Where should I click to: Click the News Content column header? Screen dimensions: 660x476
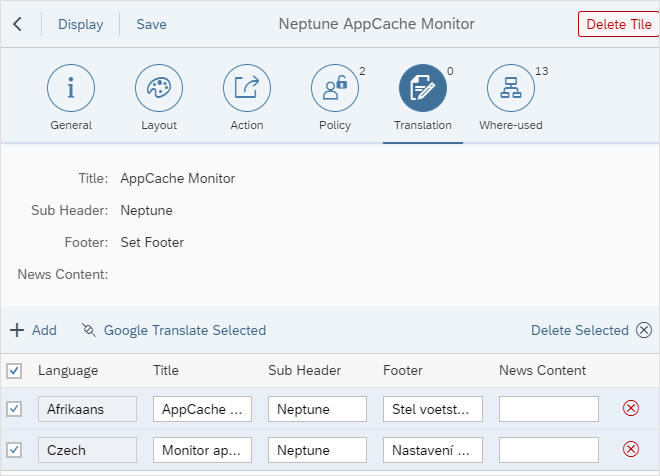542,370
